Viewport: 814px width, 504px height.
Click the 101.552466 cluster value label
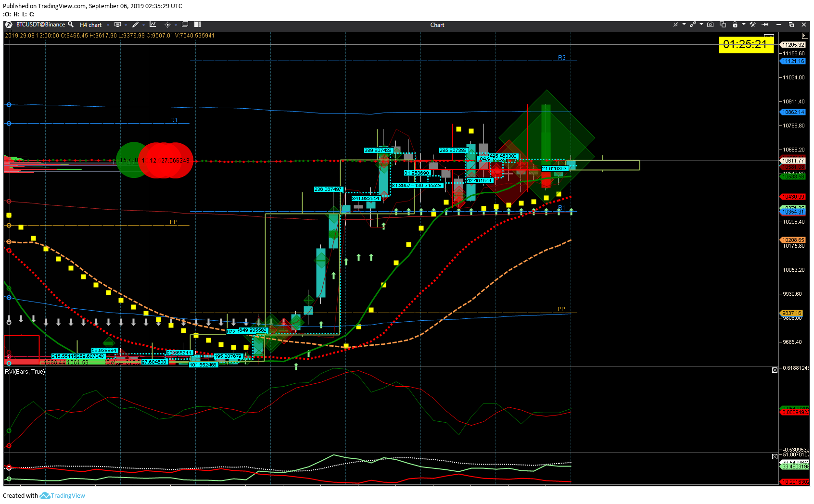click(x=203, y=365)
